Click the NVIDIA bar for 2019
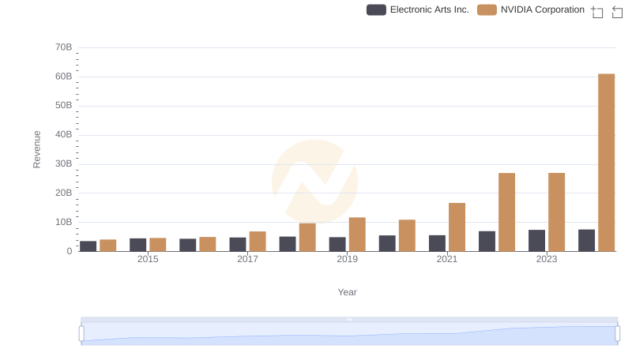The width and height of the screenshot is (632, 364). [357, 235]
